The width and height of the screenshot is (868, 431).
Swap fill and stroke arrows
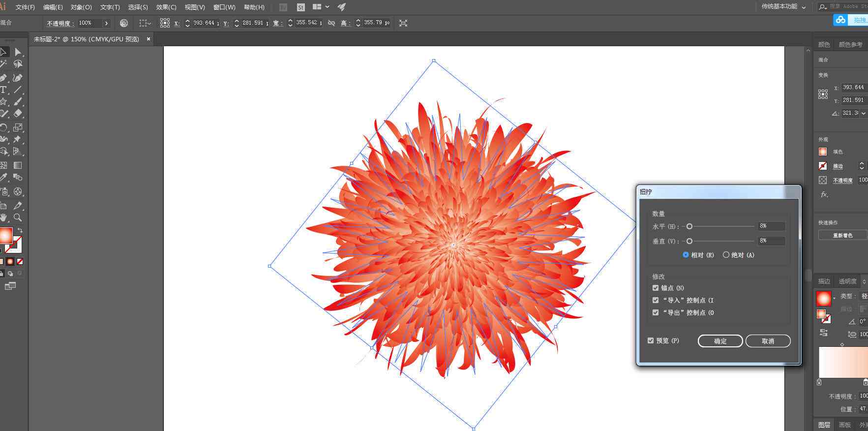coord(20,230)
